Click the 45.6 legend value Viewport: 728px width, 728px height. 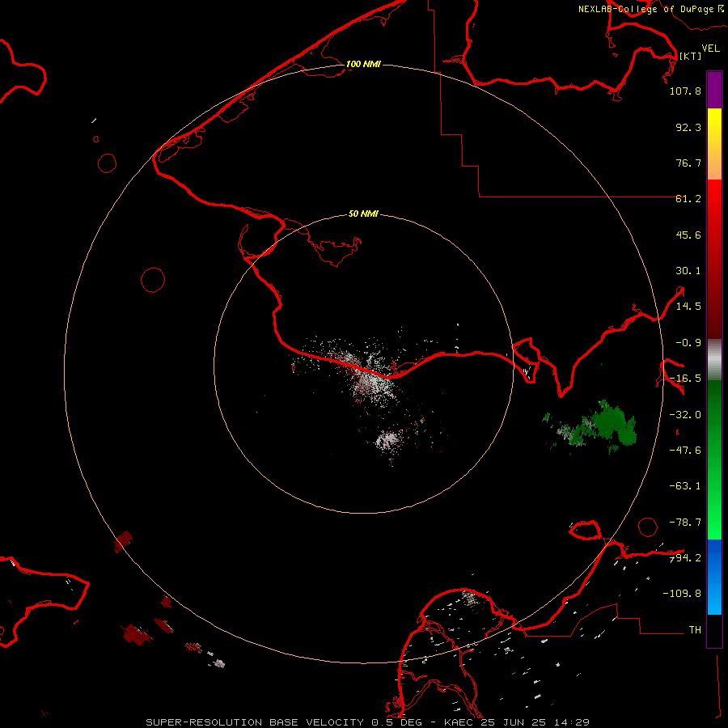pos(688,235)
